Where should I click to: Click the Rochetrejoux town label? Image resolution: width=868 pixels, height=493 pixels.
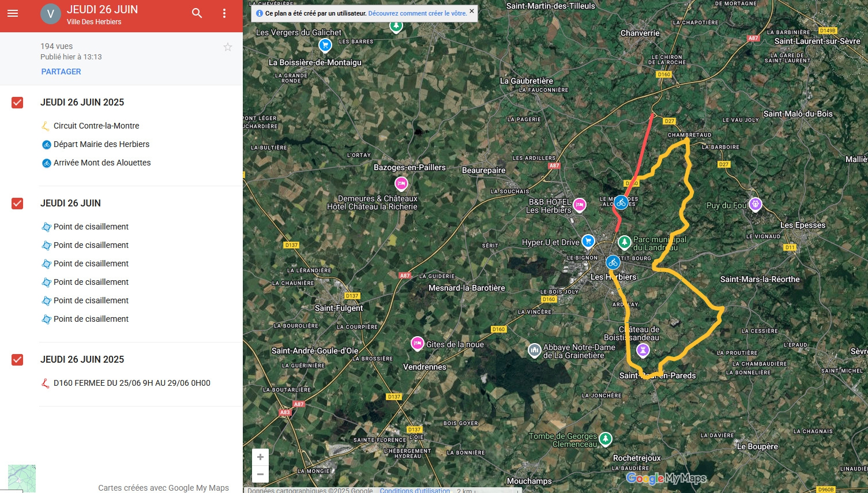pos(637,458)
